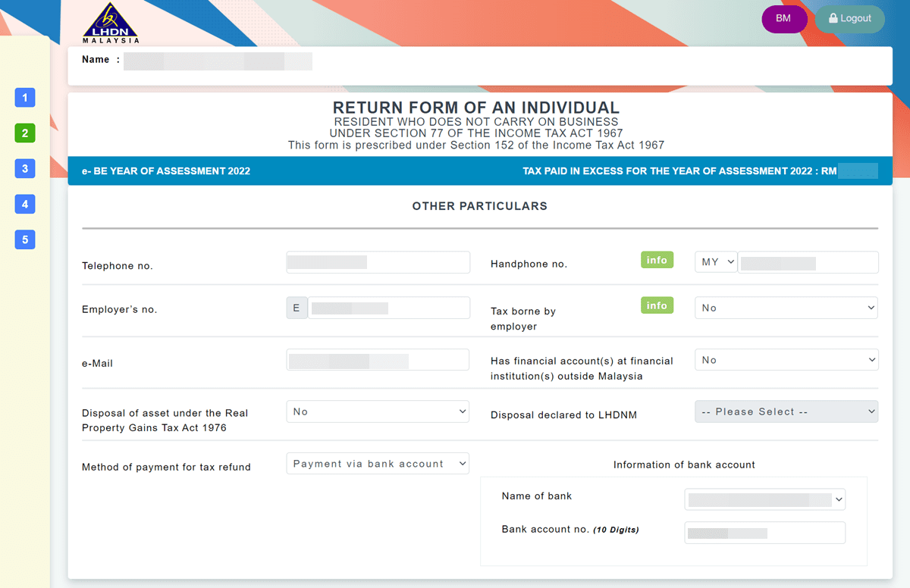This screenshot has width=910, height=588.
Task: Change the method of payment for tax refund
Action: click(377, 462)
